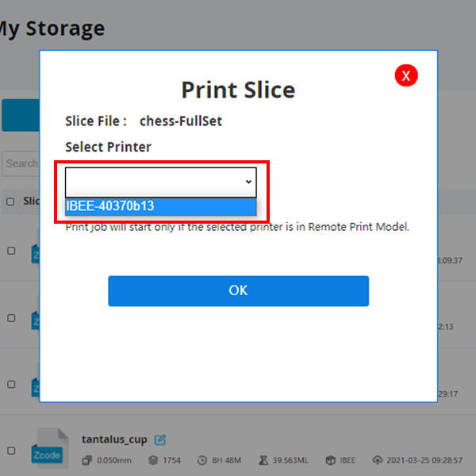Toggle the tantalus_cup row checkbox
The height and width of the screenshot is (476, 476).
pos(11,451)
